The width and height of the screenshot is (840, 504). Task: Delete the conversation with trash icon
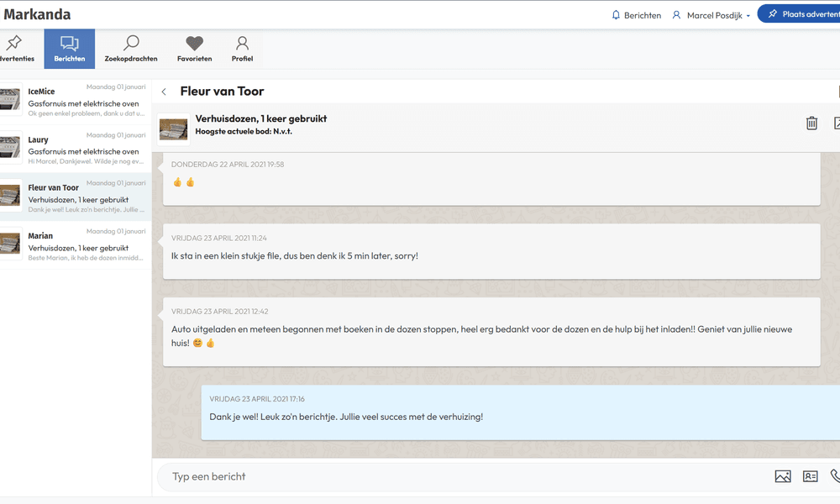click(811, 123)
